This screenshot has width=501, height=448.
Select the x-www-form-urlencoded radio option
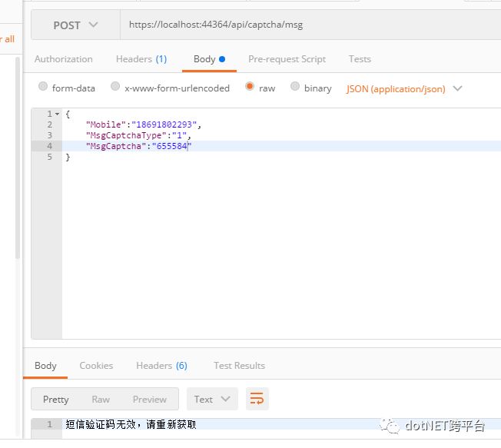pos(115,86)
